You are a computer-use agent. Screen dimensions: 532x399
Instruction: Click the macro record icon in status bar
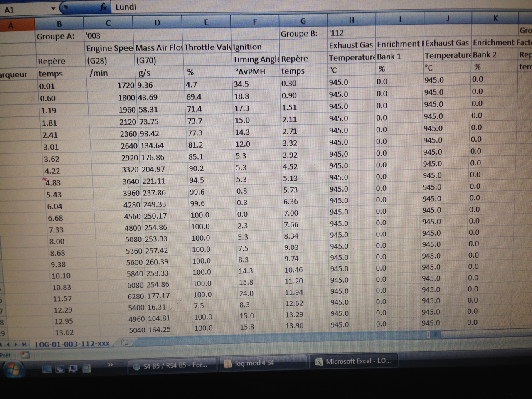point(25,355)
